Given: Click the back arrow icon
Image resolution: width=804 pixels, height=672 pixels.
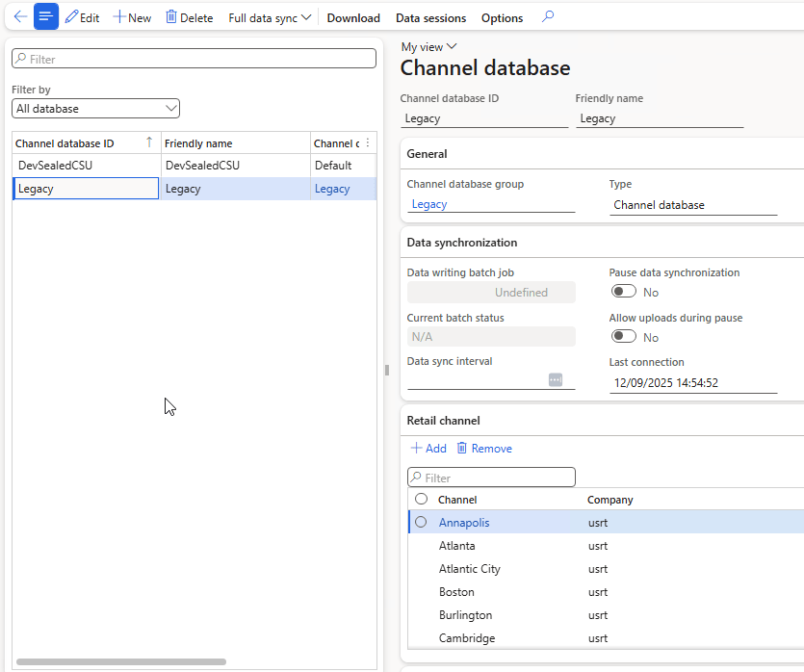Looking at the screenshot, I should tap(19, 17).
